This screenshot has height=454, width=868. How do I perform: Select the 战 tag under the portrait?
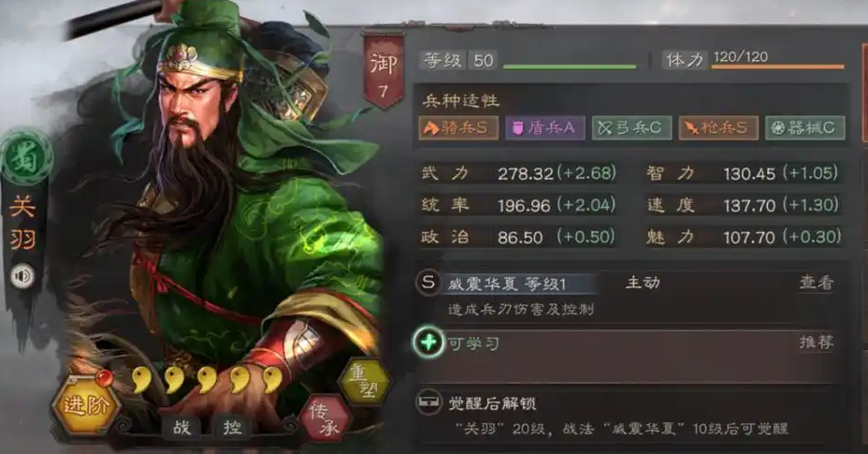click(x=181, y=427)
